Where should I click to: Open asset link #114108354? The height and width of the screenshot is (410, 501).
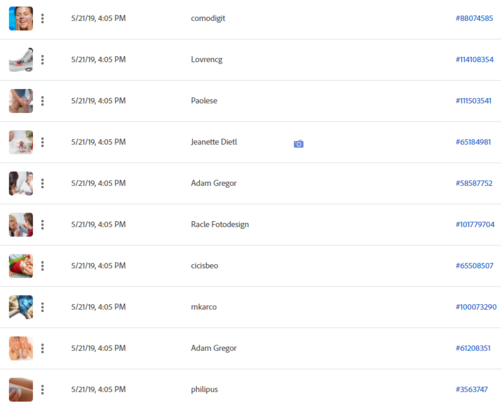click(x=475, y=60)
